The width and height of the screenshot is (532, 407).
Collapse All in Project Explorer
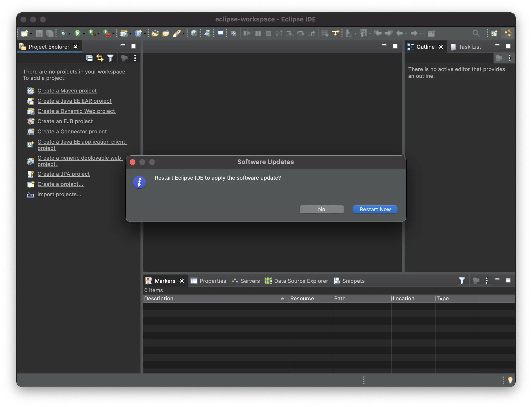[x=89, y=58]
